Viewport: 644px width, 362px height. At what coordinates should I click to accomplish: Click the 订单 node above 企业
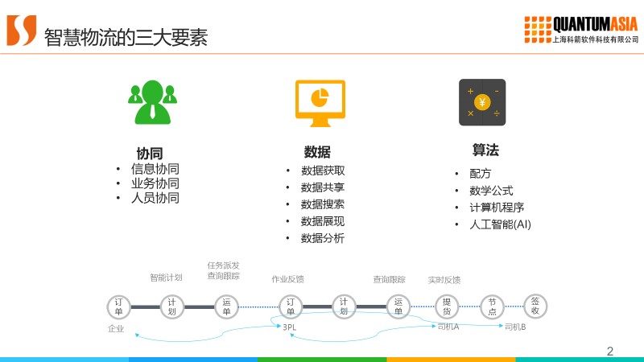pyautogui.click(x=119, y=306)
